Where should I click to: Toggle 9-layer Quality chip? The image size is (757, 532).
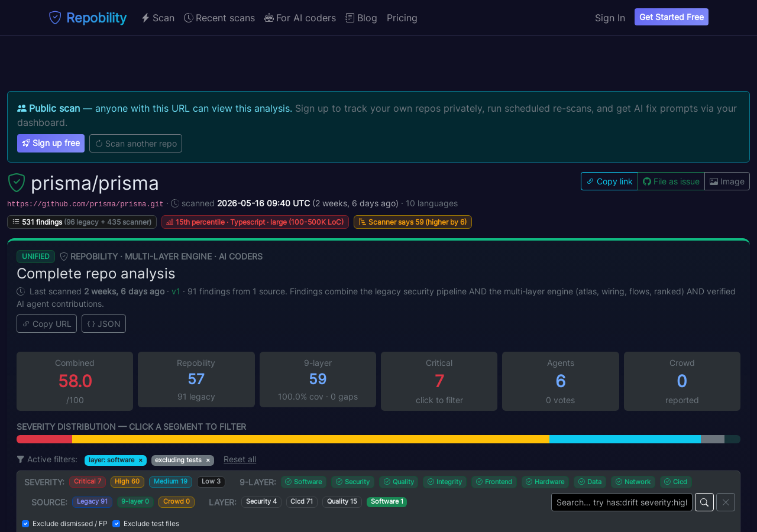399,482
